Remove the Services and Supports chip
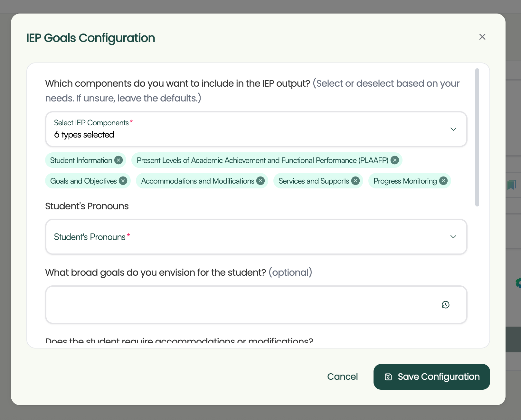 355,181
